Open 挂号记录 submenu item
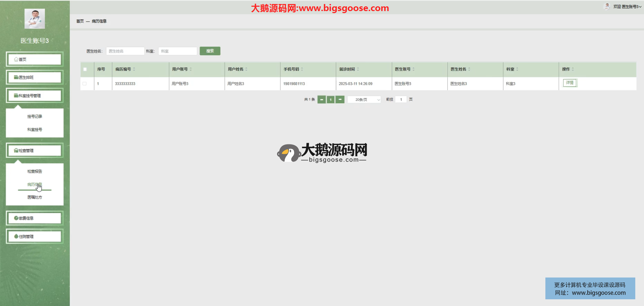 (x=35, y=117)
